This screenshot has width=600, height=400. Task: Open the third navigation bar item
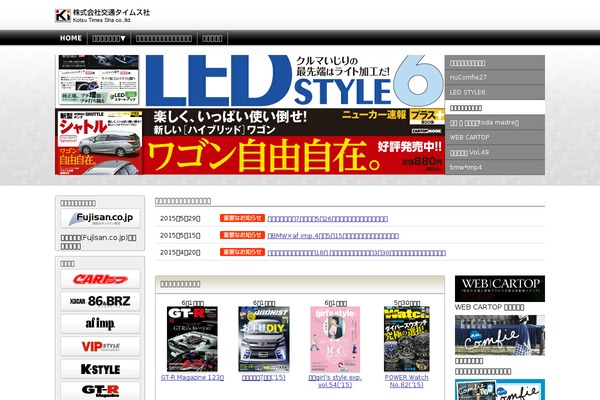(x=164, y=38)
